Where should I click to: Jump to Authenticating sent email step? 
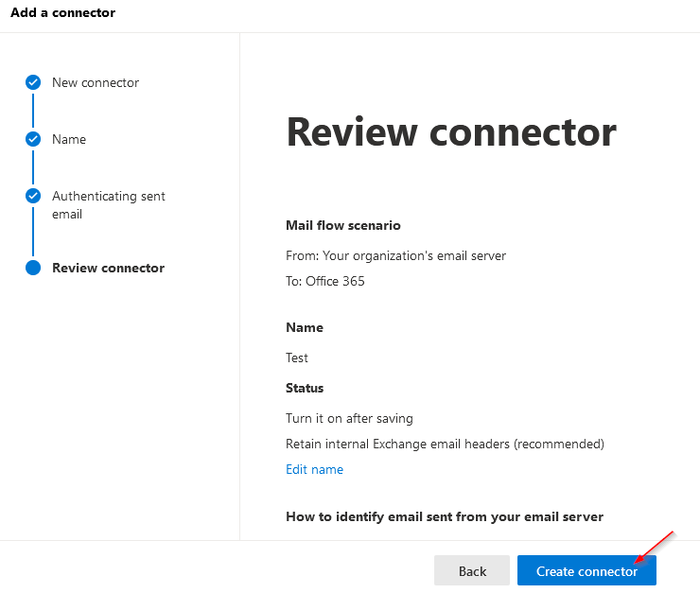click(109, 205)
